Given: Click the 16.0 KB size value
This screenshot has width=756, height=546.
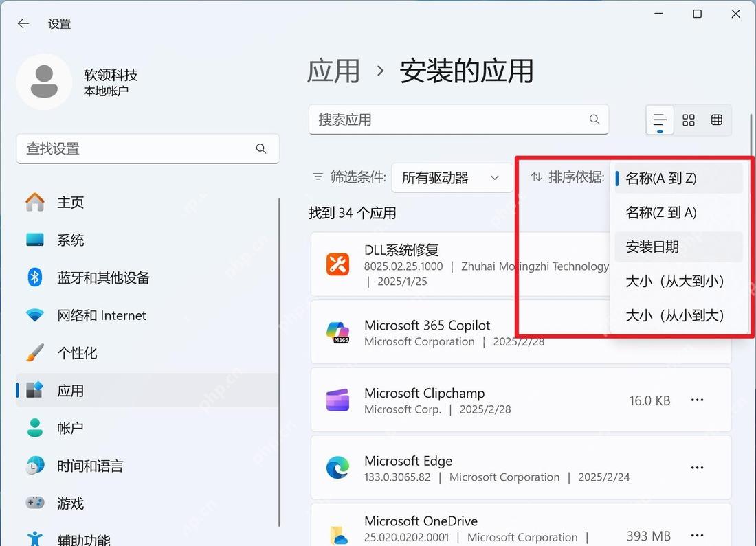Looking at the screenshot, I should pos(649,400).
